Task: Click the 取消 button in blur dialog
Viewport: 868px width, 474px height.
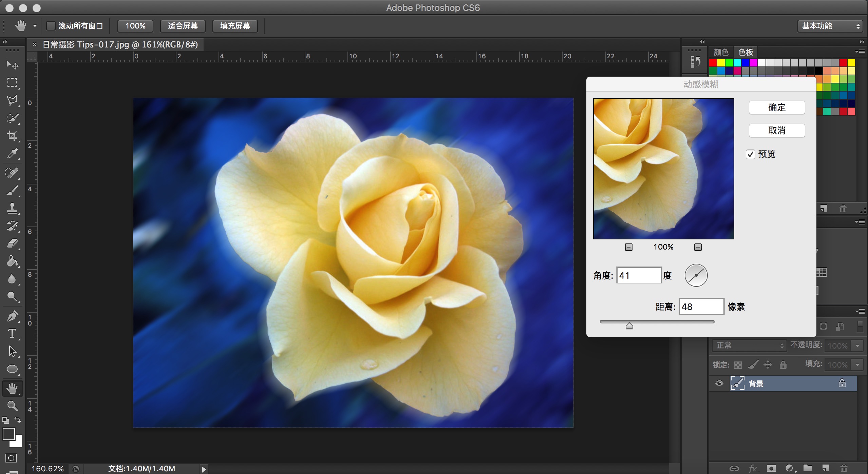Action: 776,131
